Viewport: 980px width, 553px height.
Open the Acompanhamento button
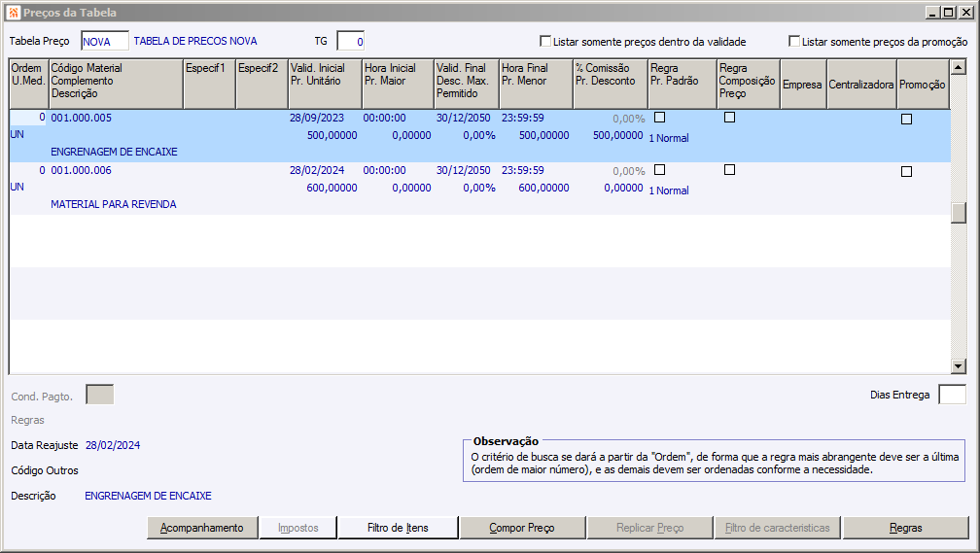coord(202,528)
